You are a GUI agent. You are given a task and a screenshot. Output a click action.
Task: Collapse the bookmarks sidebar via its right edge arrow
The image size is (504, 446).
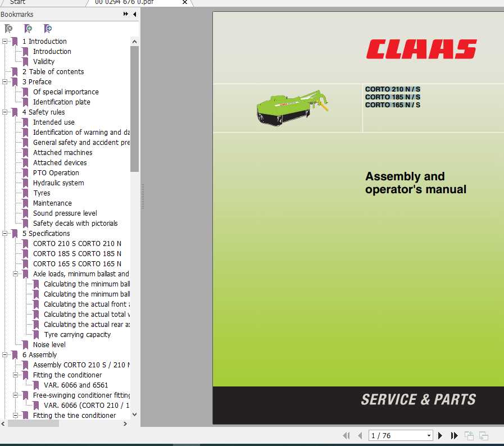[135, 14]
